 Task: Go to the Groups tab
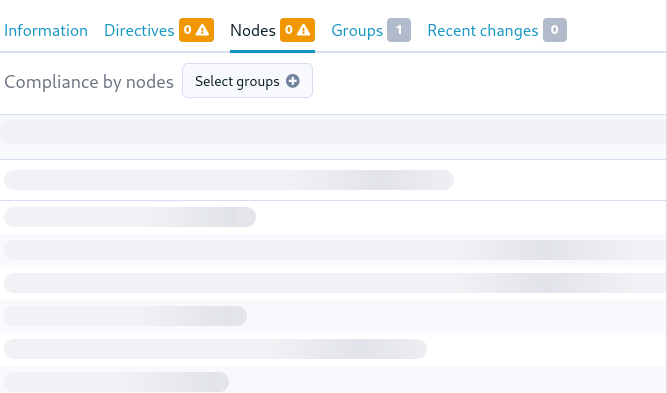coord(357,31)
